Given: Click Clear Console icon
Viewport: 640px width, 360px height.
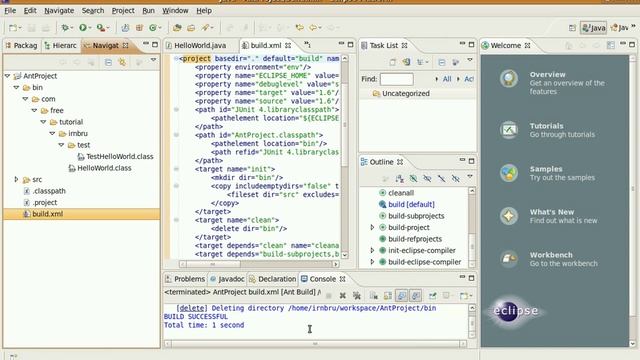Looking at the screenshot, I should [373, 296].
